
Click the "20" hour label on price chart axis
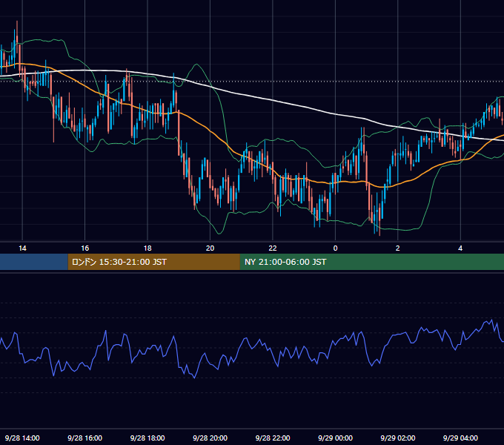pos(210,248)
